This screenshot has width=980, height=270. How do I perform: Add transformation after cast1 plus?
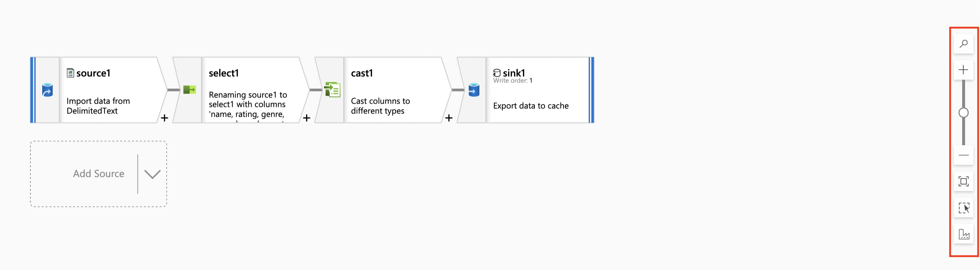[449, 118]
